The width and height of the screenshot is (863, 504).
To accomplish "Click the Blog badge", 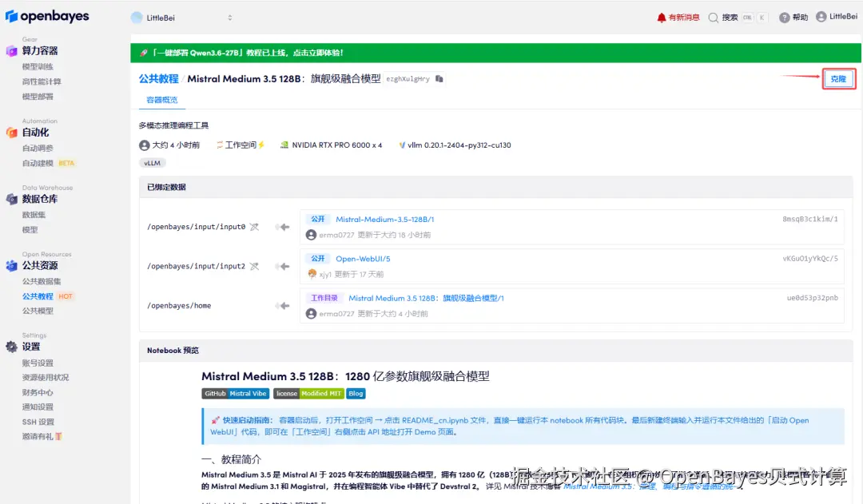I will point(356,394).
